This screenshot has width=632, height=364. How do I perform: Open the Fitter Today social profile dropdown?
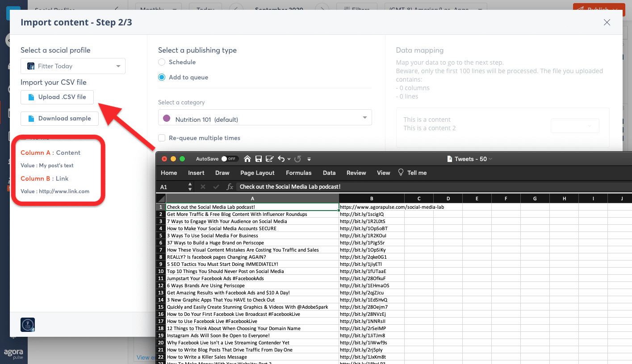click(x=73, y=66)
